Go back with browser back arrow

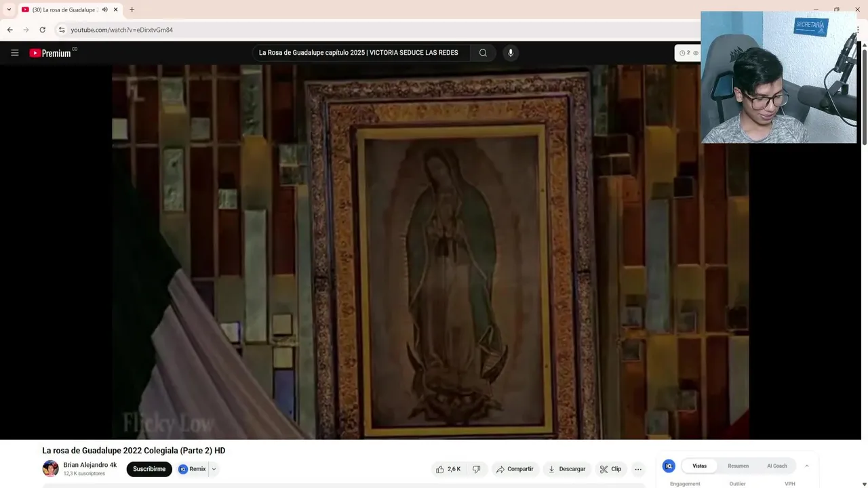pos(9,30)
